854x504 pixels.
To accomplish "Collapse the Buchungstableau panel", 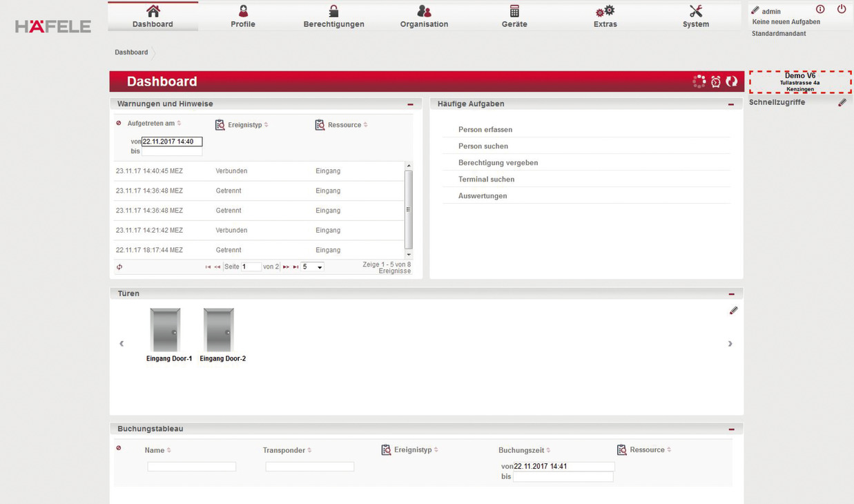I will coord(731,429).
